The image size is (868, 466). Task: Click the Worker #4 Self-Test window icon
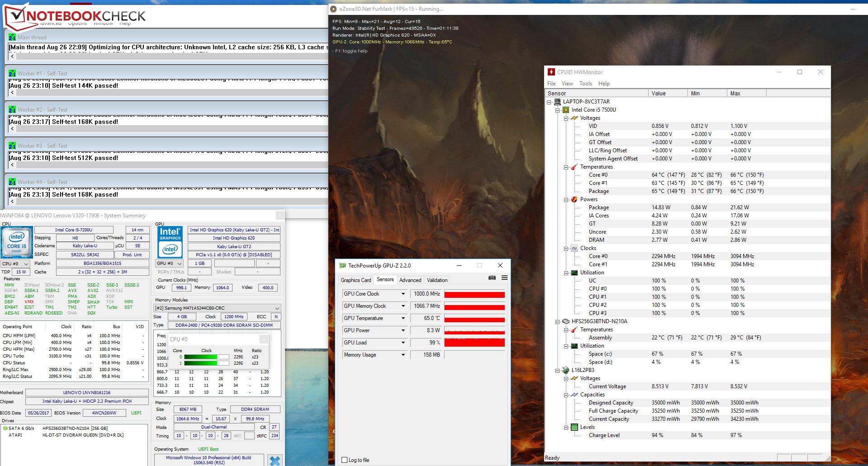click(x=12, y=182)
